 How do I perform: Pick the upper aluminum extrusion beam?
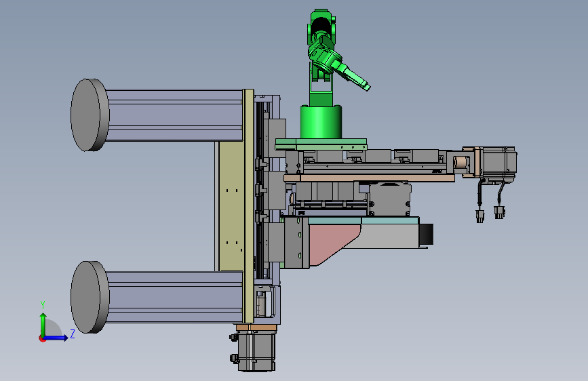pos(175,115)
